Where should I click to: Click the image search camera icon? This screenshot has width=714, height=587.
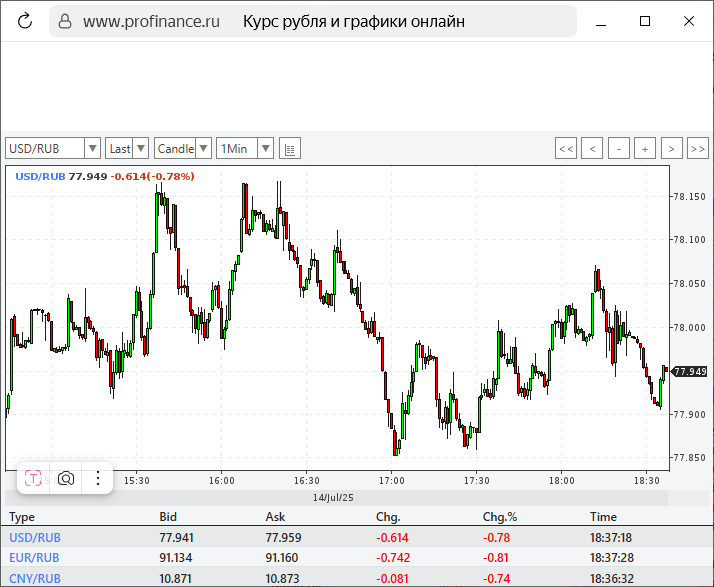(x=66, y=478)
